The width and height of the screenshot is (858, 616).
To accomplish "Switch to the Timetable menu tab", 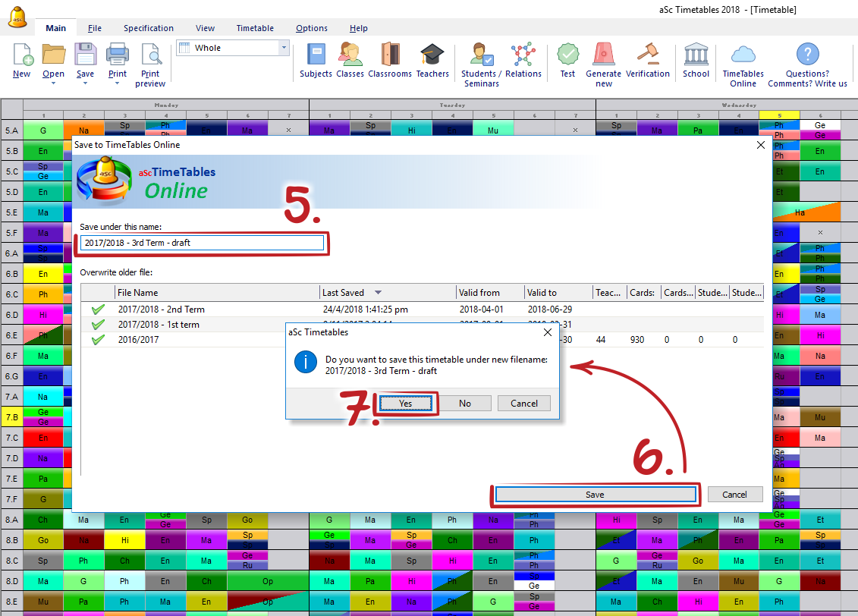I will [255, 28].
